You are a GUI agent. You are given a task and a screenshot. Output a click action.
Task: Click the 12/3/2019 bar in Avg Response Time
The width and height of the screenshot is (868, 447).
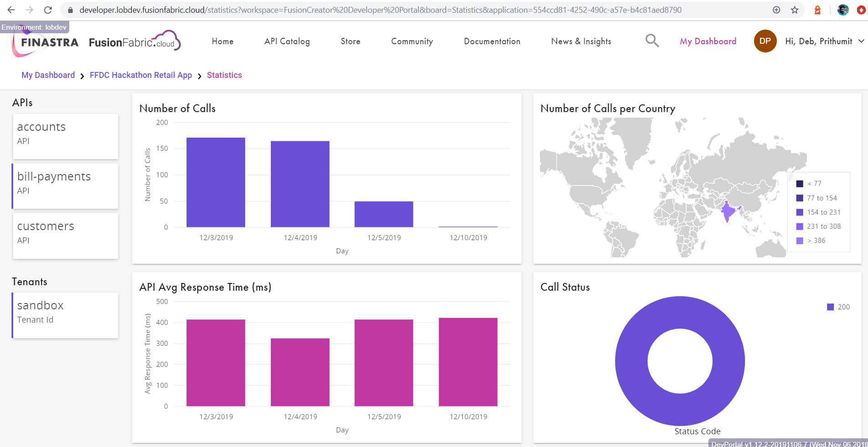(216, 363)
